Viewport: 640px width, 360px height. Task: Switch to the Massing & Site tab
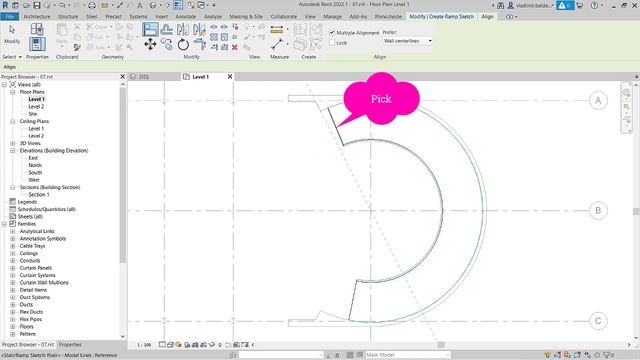(x=246, y=16)
